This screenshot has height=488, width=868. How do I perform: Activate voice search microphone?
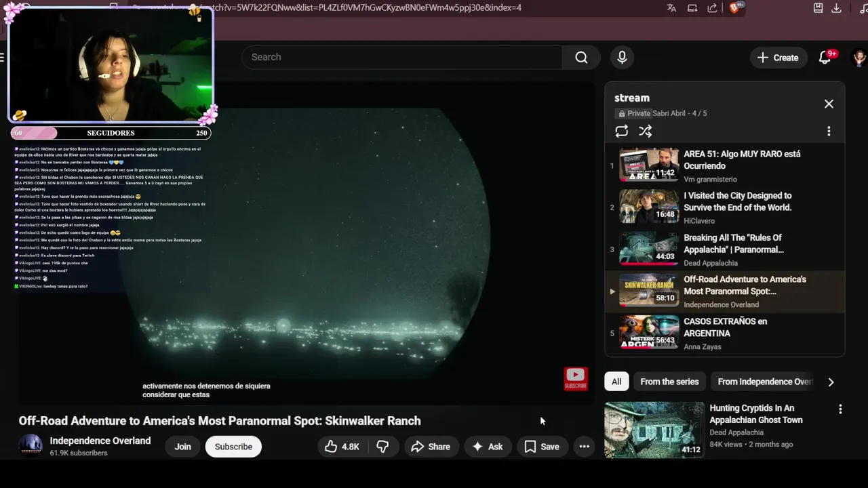[622, 58]
